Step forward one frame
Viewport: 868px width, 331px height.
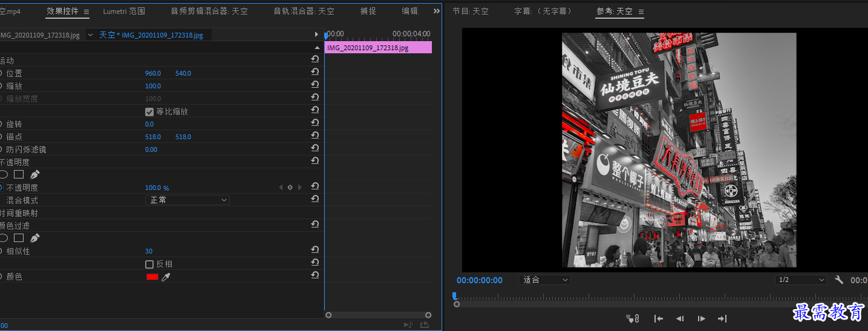[x=701, y=318]
